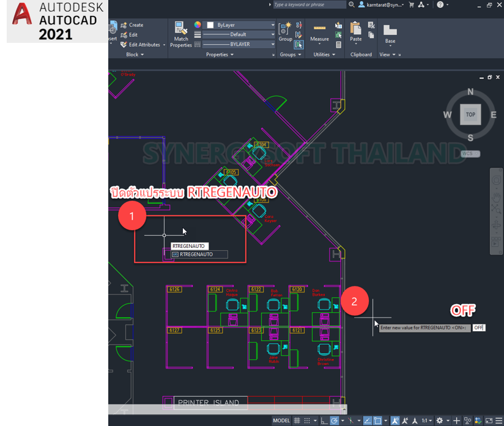Image resolution: width=504 pixels, height=426 pixels.
Task: Click Create in the Block panel
Action: (132, 24)
